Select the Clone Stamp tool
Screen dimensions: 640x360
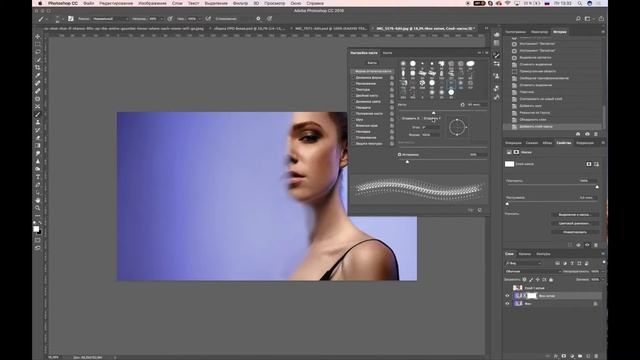(x=38, y=122)
